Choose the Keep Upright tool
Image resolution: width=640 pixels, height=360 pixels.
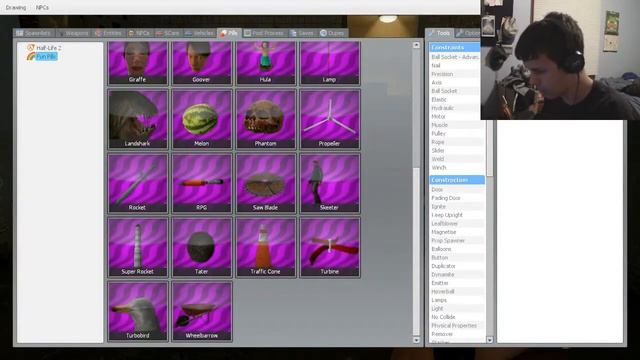point(457,215)
